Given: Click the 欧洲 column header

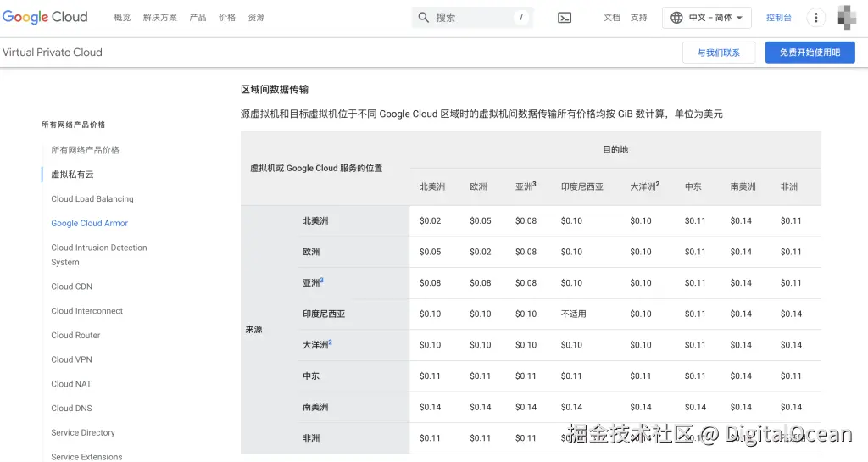Looking at the screenshot, I should 478,187.
